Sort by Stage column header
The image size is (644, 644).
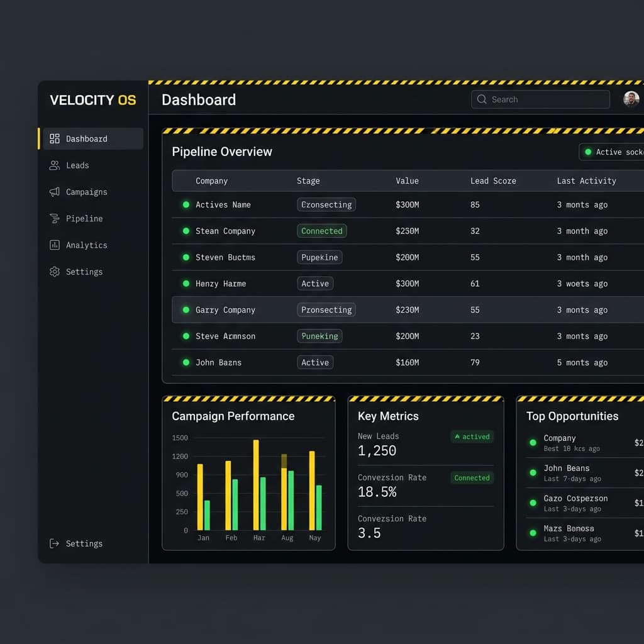[x=308, y=180]
